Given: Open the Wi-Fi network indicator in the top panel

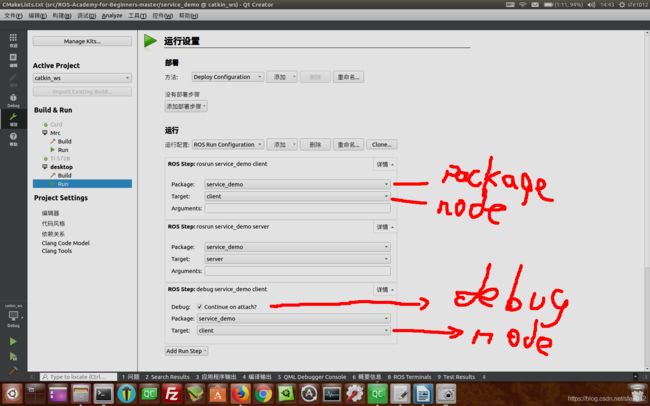Looking at the screenshot, I should tap(523, 5).
